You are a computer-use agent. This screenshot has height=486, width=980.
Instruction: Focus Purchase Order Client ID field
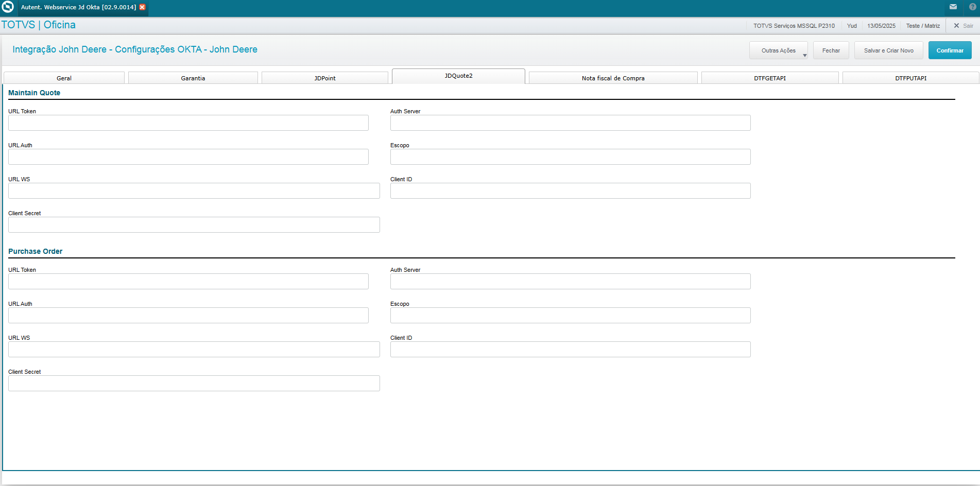(x=571, y=350)
